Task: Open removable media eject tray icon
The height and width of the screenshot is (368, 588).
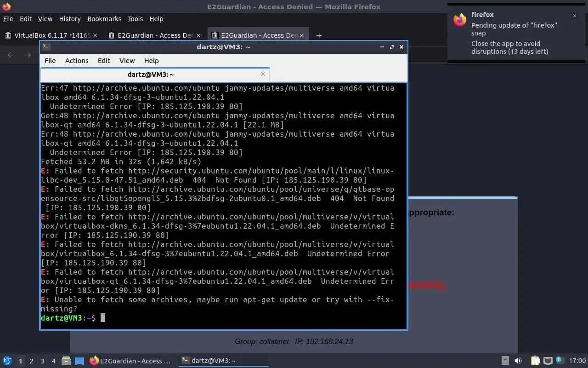Action: pos(505,361)
